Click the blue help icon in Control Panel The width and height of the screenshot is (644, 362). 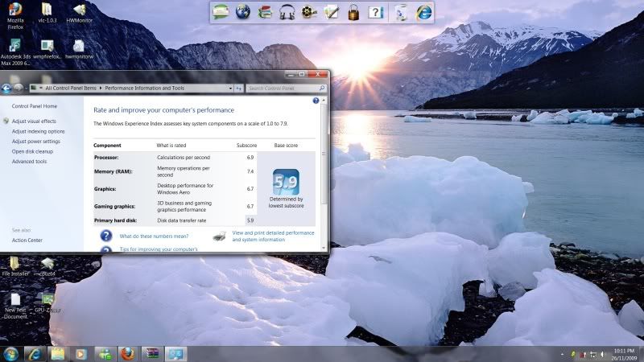[x=316, y=101]
